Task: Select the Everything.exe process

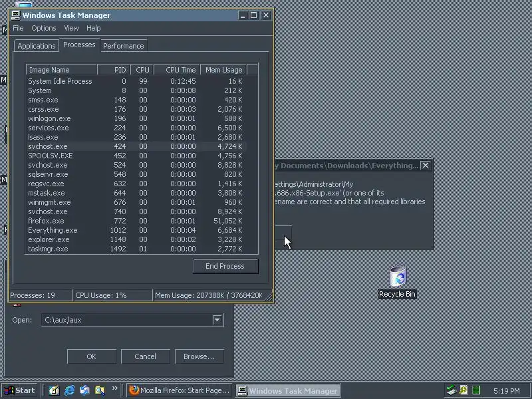Action: coord(136,230)
